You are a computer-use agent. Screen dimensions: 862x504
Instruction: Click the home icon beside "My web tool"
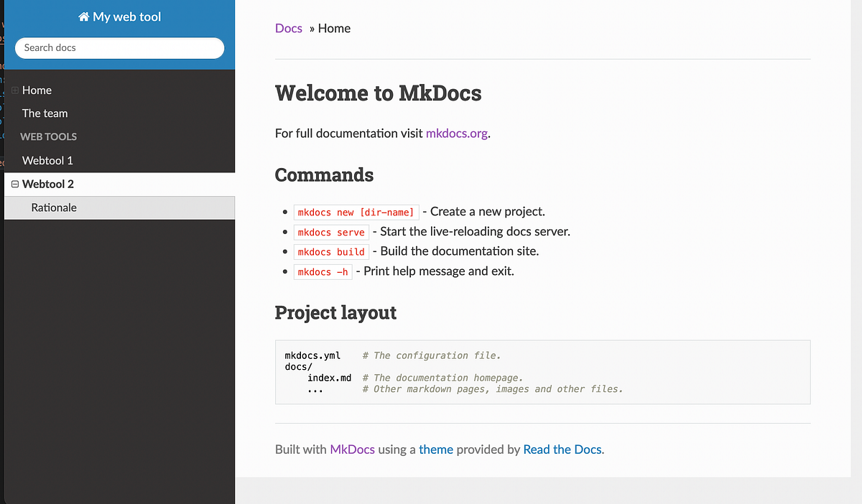tap(84, 16)
